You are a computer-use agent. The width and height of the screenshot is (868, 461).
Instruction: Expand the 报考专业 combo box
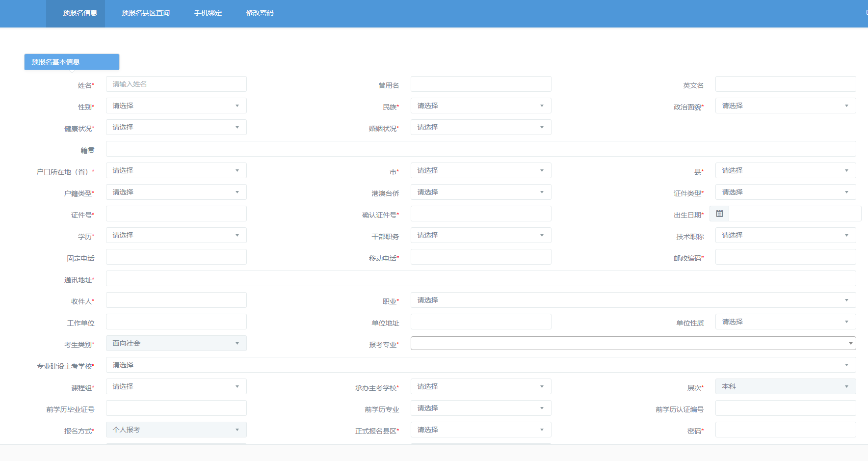click(633, 343)
